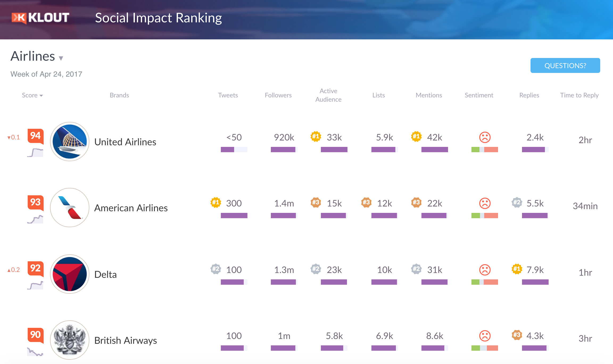This screenshot has height=364, width=613.
Task: Click American Airlines logo avatar
Action: 70,208
